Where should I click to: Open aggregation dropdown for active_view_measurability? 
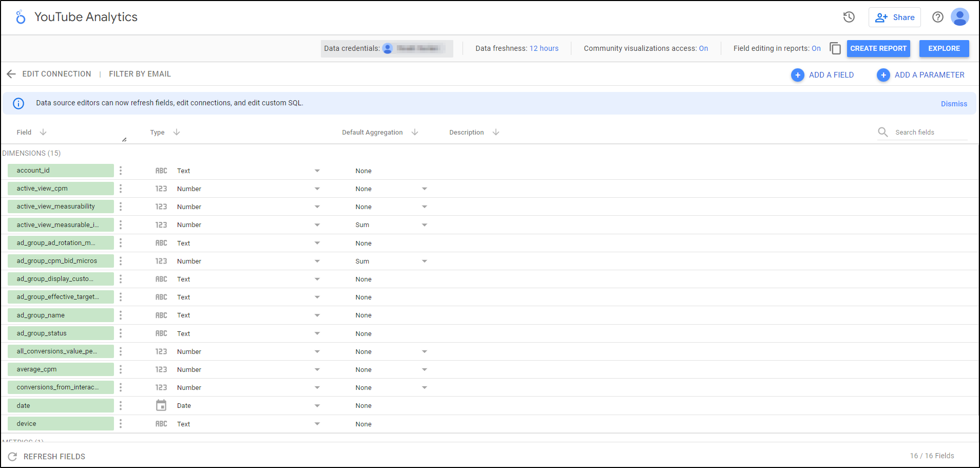pyautogui.click(x=425, y=207)
